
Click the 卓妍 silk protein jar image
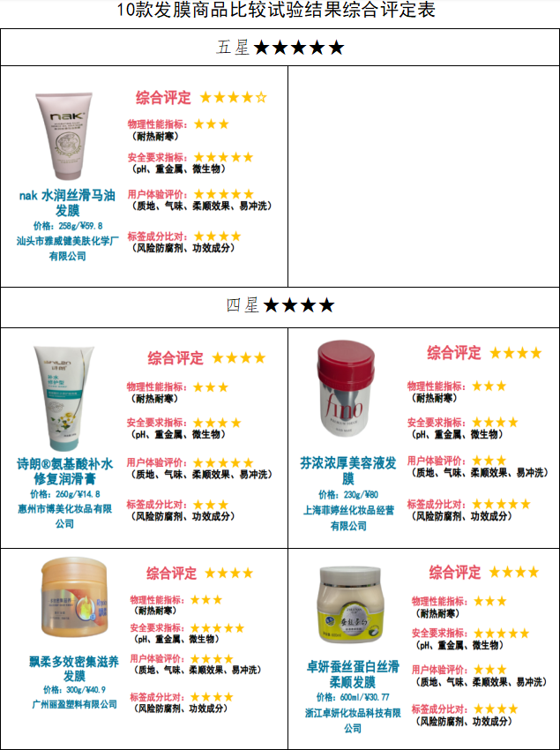pos(350,604)
